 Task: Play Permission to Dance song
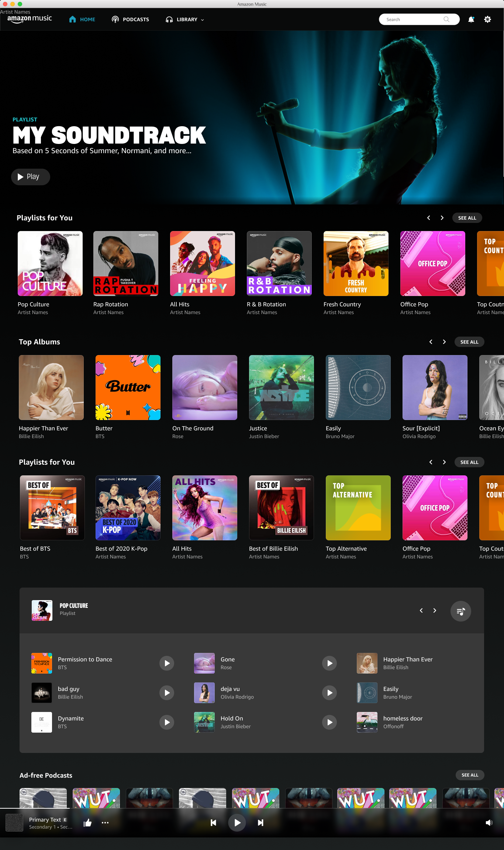[x=167, y=663]
